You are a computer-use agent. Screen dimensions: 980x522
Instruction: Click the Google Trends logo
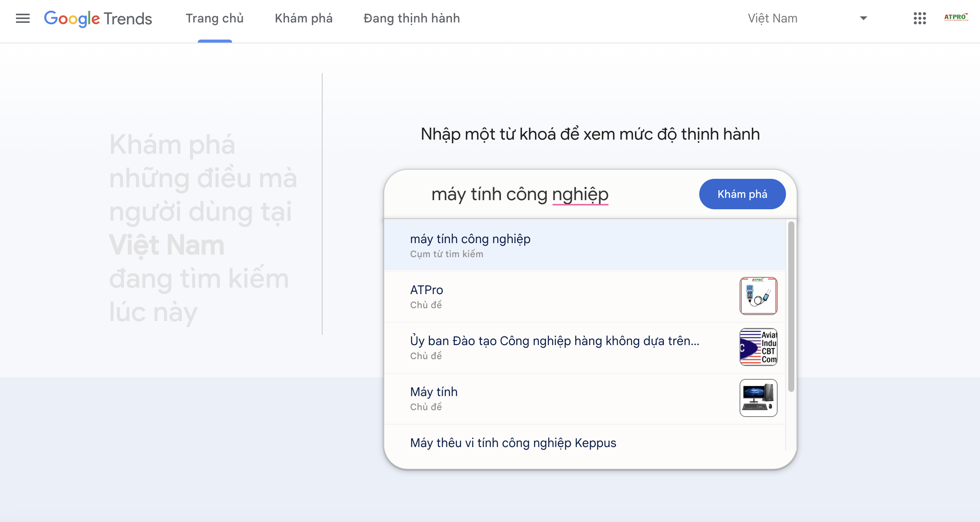pos(98,18)
